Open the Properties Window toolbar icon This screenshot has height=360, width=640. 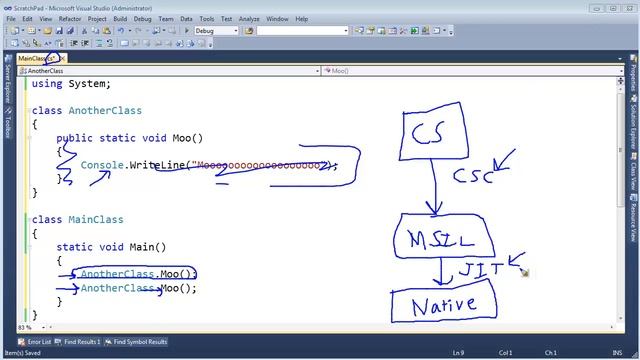coord(370,31)
